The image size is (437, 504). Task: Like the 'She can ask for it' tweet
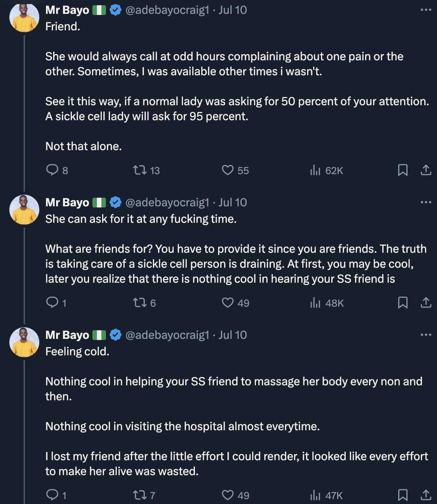(x=227, y=303)
